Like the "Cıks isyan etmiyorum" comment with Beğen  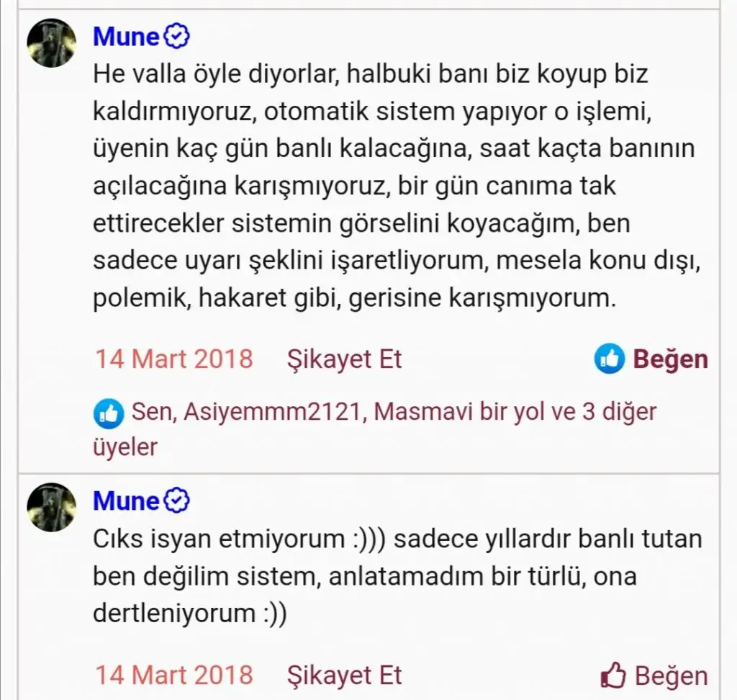point(671,676)
